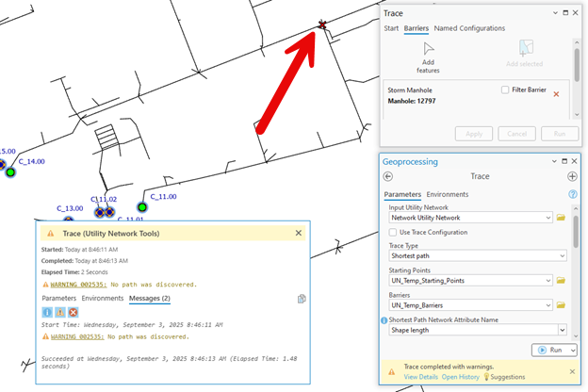Click info icon beside Shortest Path Network Attribute
Viewport: 588px width, 392px height.
tap(384, 320)
